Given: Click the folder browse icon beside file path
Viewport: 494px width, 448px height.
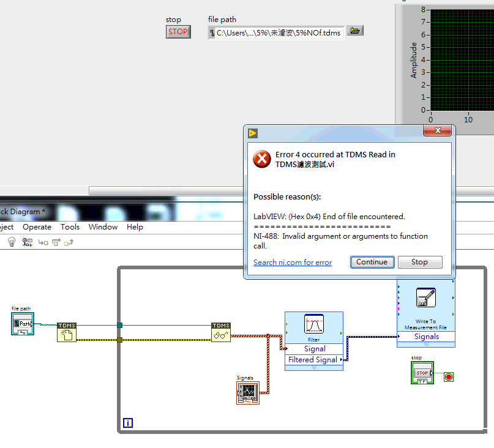Looking at the screenshot, I should tap(355, 31).
